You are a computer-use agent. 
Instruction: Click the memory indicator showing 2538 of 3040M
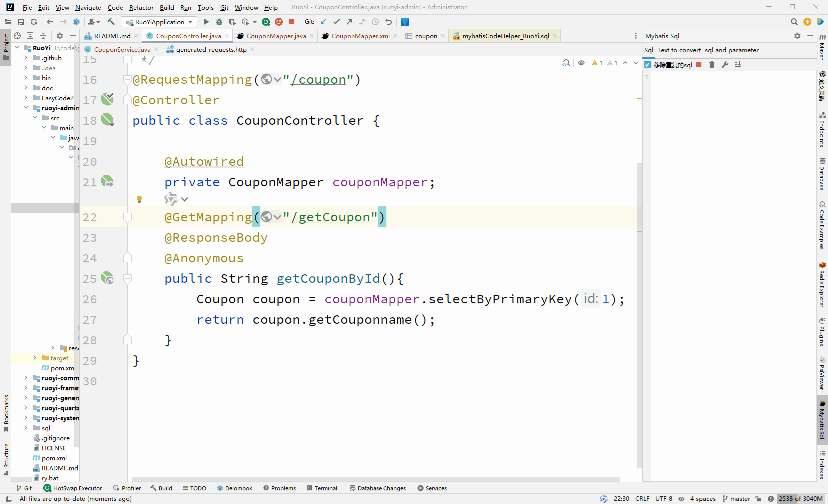pos(800,498)
